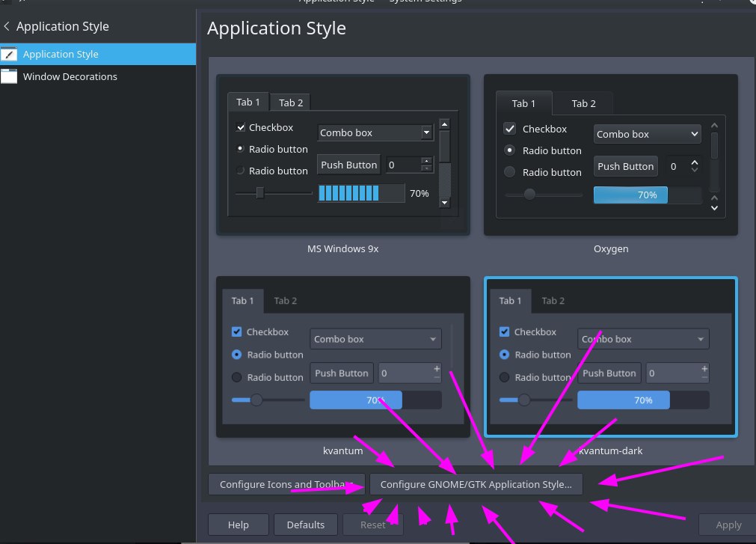Open Combo box in kvantum-dark preview
The width and height of the screenshot is (756, 544).
643,339
